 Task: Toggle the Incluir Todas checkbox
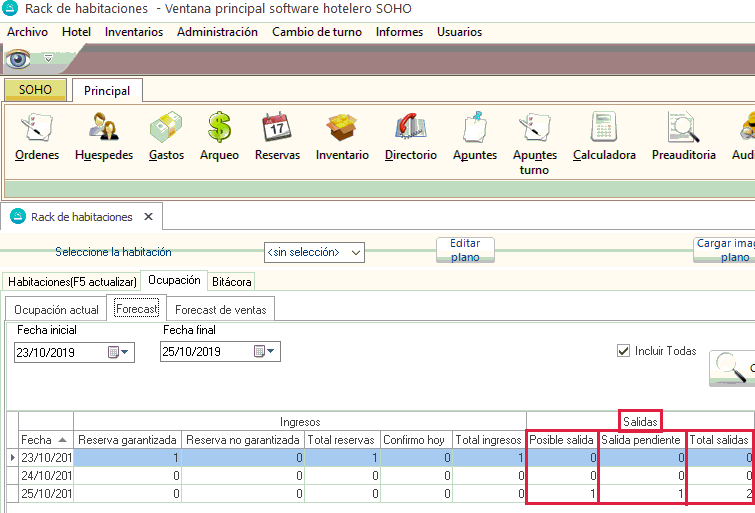pyautogui.click(x=625, y=351)
